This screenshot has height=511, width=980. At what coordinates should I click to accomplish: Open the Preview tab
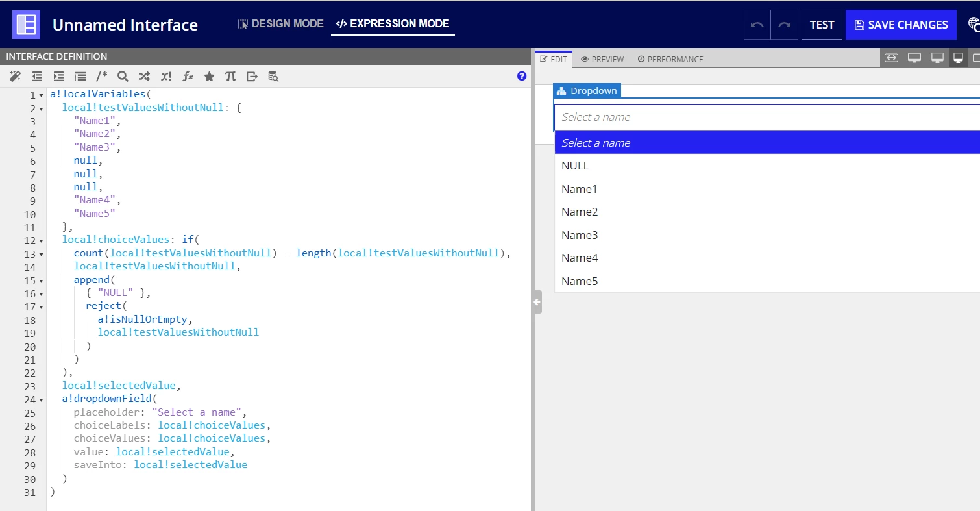click(602, 59)
